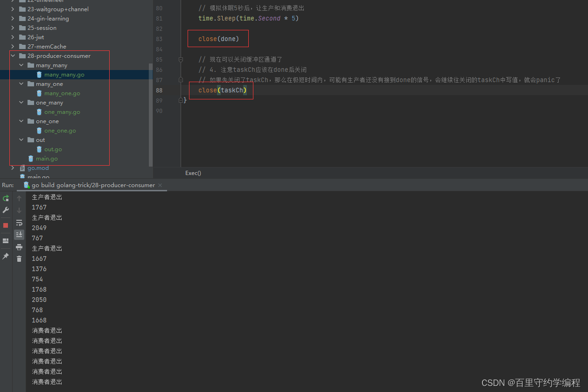Click console output line 1668

[x=39, y=320]
